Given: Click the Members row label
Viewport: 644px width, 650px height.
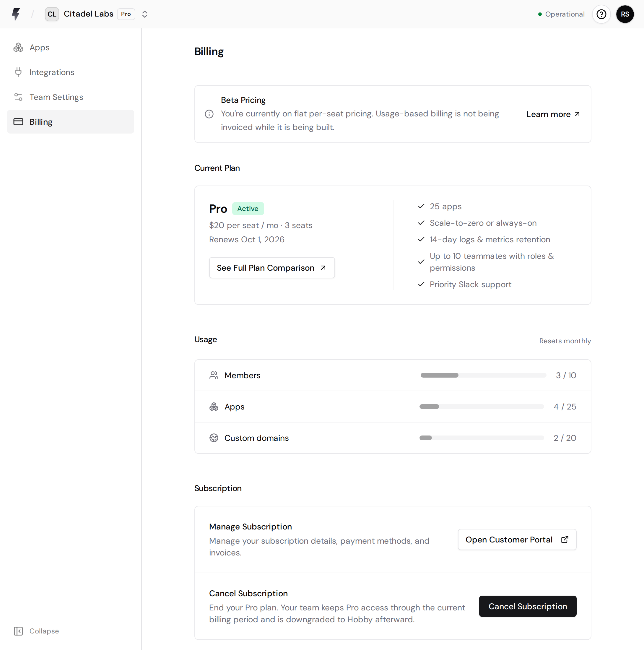Looking at the screenshot, I should [242, 375].
